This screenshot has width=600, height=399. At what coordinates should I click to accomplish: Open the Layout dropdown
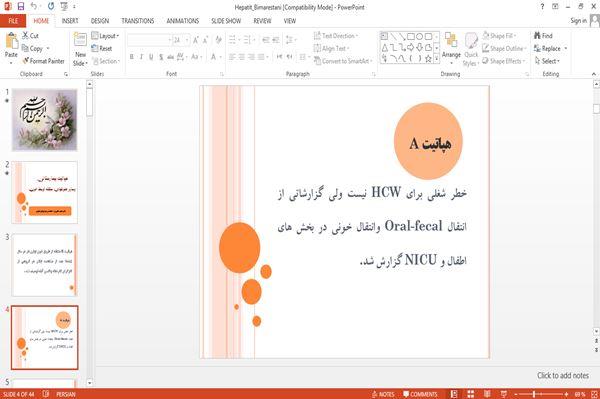pyautogui.click(x=105, y=36)
